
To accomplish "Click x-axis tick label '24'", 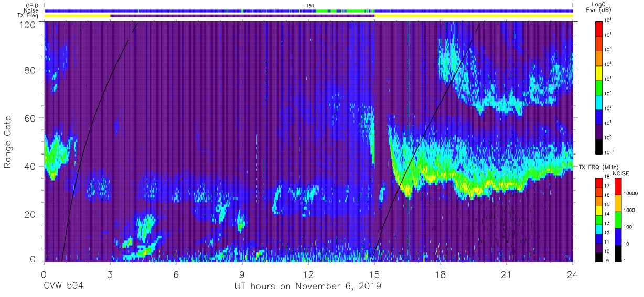I will 573,274.
